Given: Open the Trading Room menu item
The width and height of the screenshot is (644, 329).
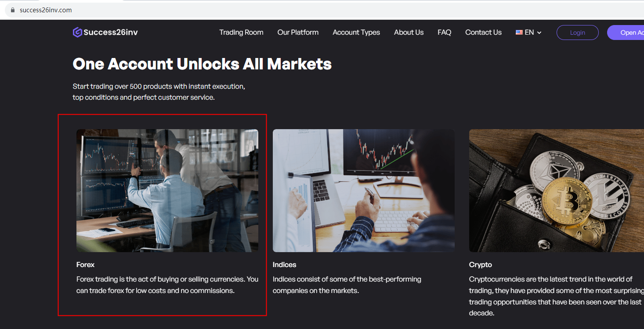Looking at the screenshot, I should [241, 33].
